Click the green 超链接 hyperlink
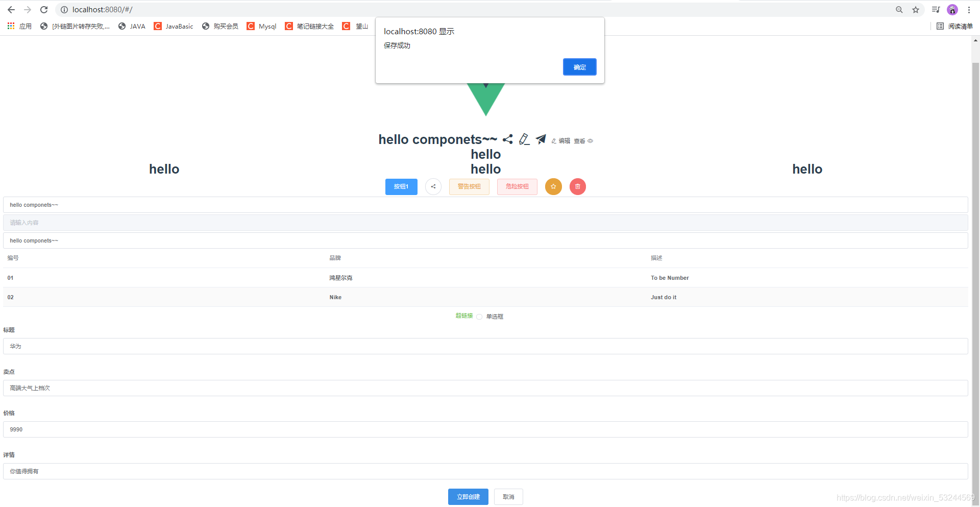 [464, 316]
